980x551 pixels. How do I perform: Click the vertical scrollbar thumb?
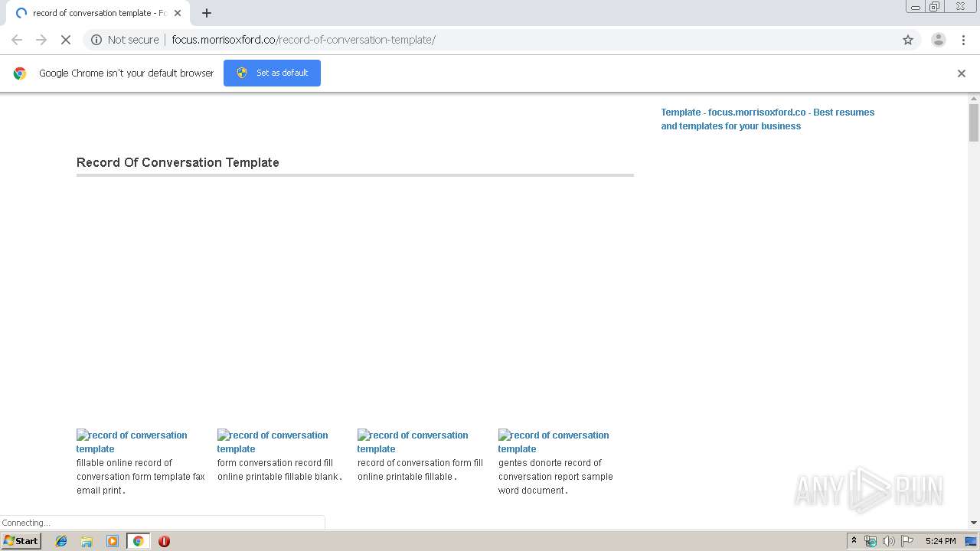974,122
